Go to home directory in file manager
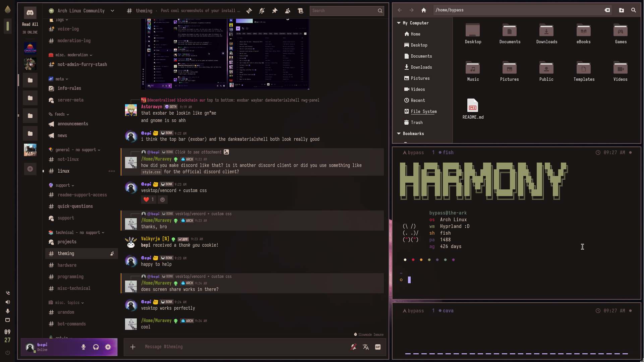The height and width of the screenshot is (362, 644). click(x=424, y=10)
